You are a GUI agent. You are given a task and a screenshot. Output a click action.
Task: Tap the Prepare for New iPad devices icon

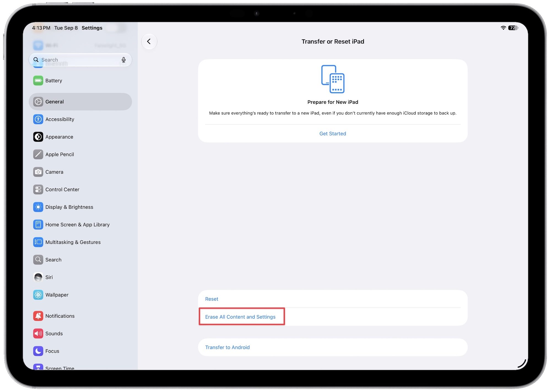(x=333, y=79)
